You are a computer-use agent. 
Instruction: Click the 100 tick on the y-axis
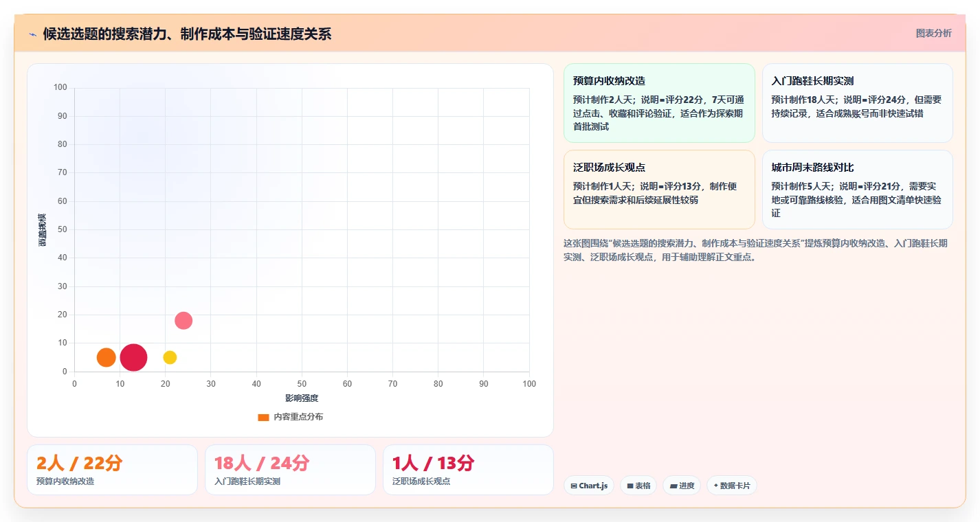pos(60,87)
